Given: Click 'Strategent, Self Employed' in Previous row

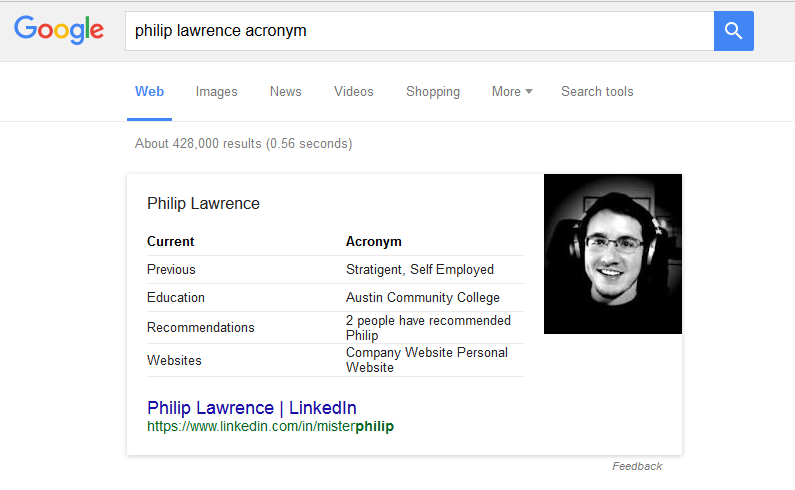Looking at the screenshot, I should tap(419, 270).
